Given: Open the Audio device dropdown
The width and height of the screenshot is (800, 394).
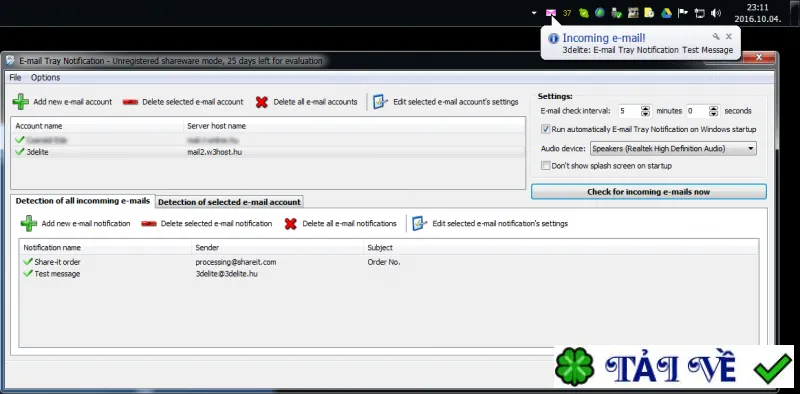Looking at the screenshot, I should click(x=673, y=149).
